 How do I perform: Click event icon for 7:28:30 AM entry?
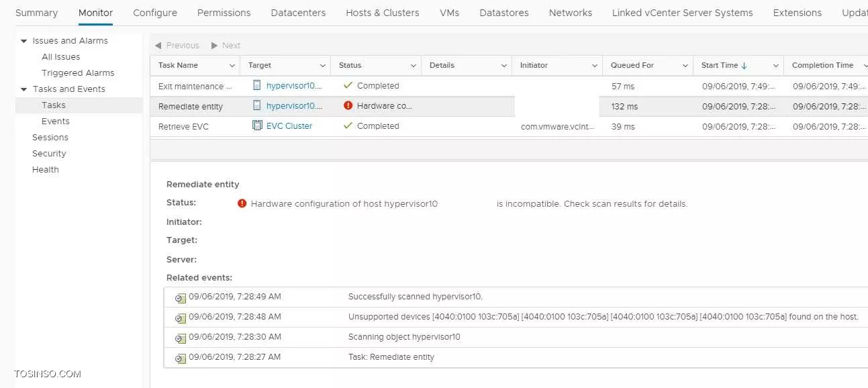[180, 338]
